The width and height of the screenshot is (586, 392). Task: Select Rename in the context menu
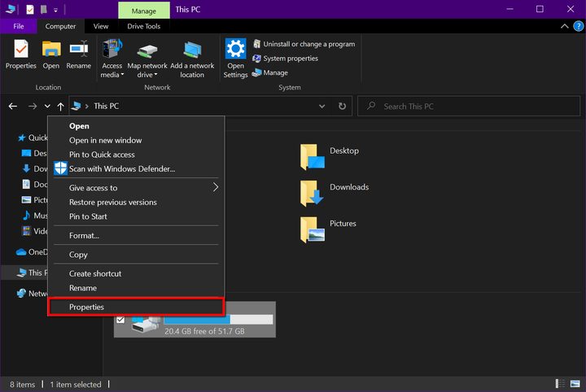pyautogui.click(x=136, y=288)
